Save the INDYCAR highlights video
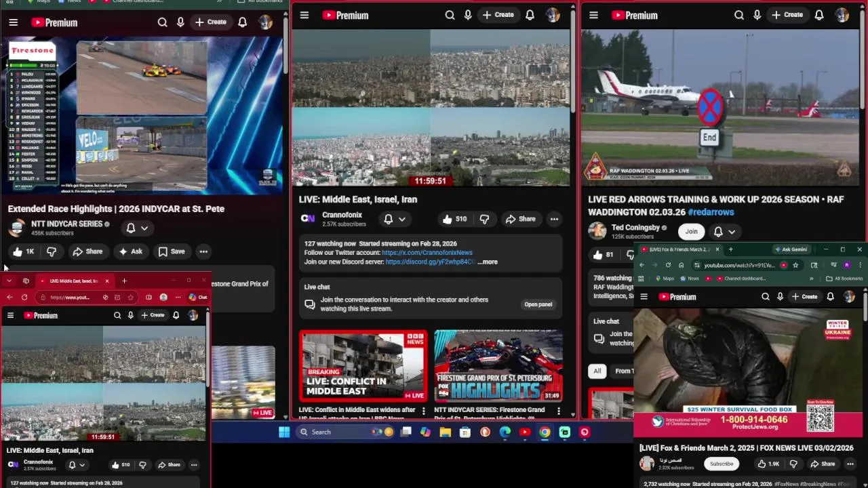 pyautogui.click(x=171, y=251)
